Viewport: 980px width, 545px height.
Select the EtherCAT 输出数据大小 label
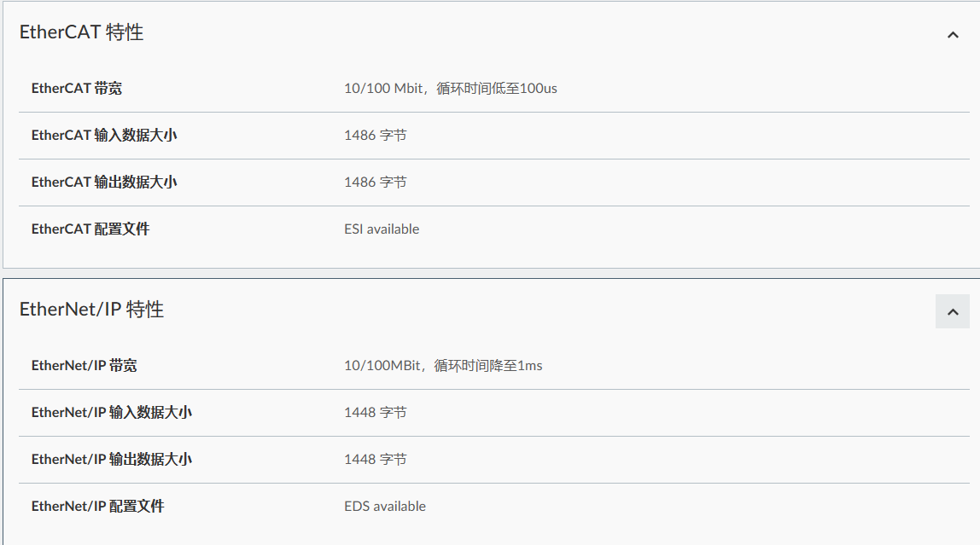(104, 183)
